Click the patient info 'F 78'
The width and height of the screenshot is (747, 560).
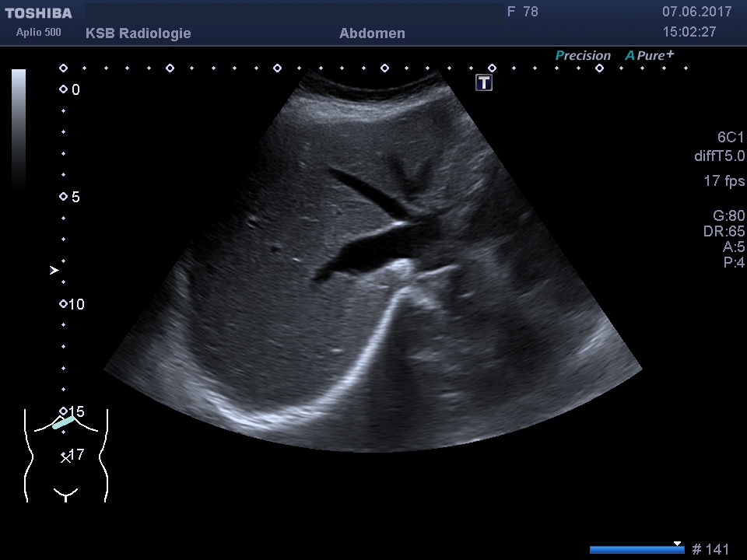pos(523,12)
